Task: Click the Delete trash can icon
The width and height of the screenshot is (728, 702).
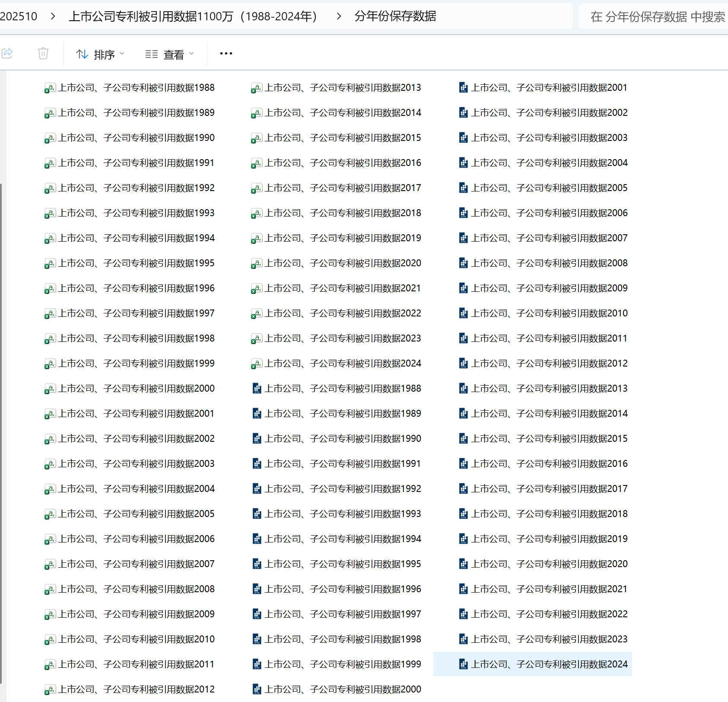Action: click(x=43, y=54)
